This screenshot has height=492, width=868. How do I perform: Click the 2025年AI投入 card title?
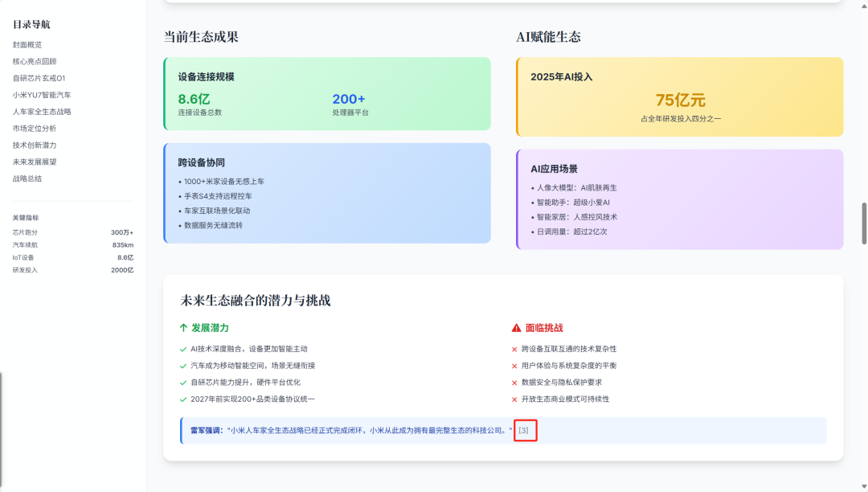[x=561, y=77]
